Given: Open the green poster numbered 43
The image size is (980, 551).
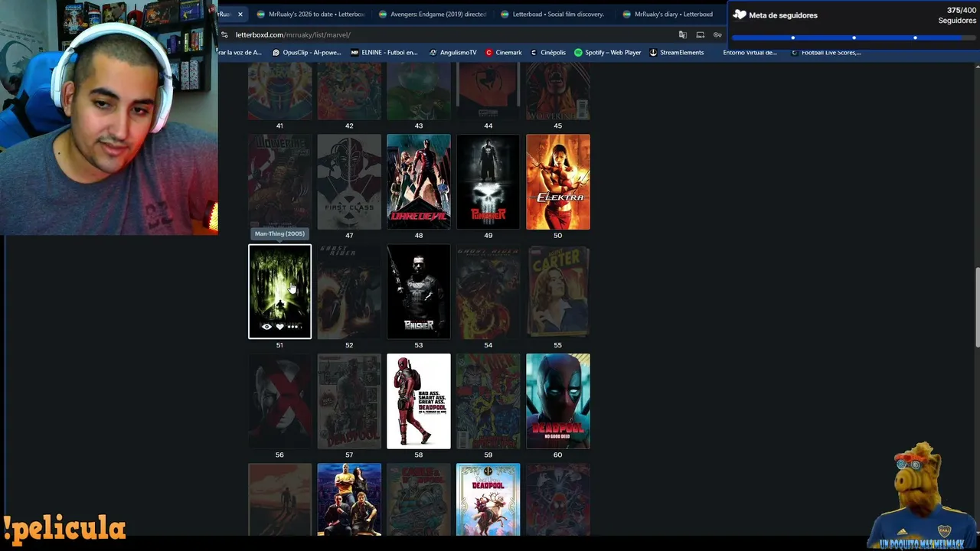Looking at the screenshot, I should [x=419, y=91].
